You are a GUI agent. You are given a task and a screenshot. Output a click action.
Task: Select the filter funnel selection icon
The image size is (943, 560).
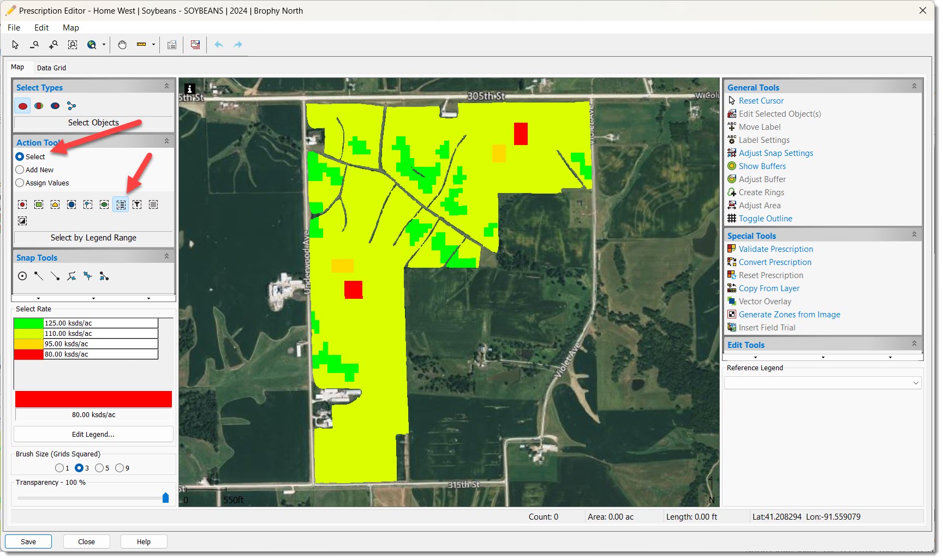click(137, 204)
